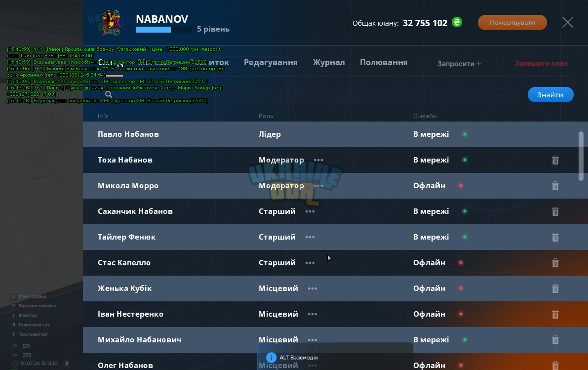
Task: Switch to the Полювання tab
Action: click(x=384, y=63)
